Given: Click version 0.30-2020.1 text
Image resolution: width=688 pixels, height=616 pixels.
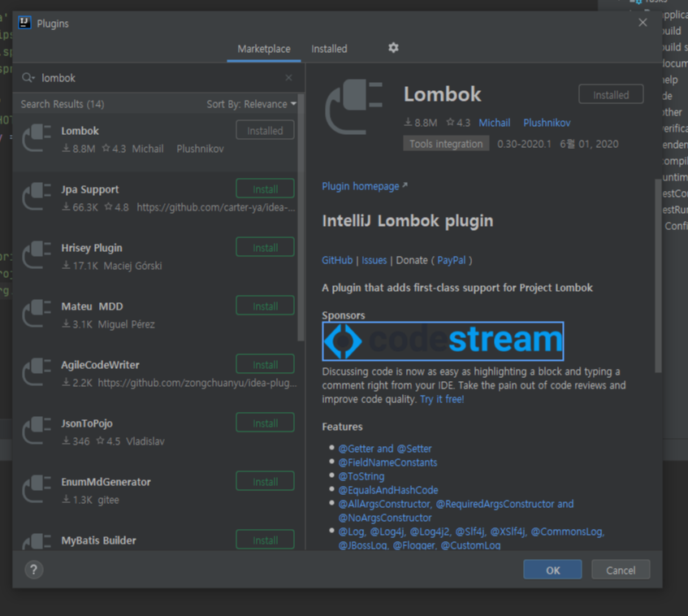Looking at the screenshot, I should (x=524, y=144).
